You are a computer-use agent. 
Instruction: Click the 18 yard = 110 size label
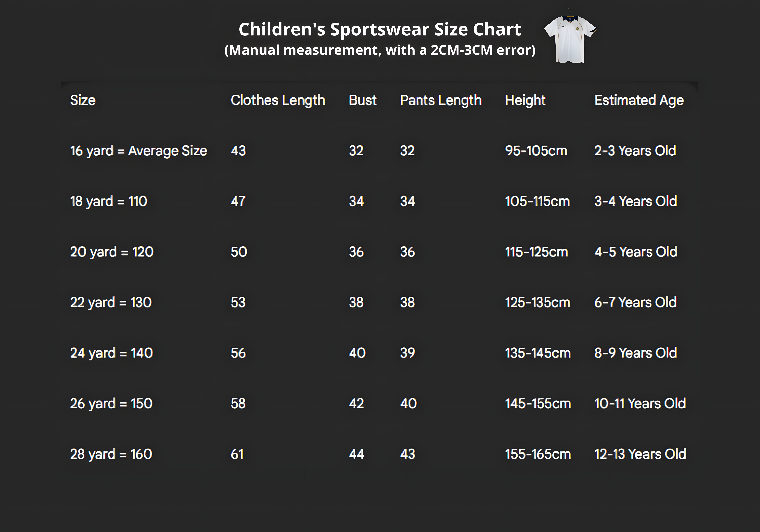[109, 201]
